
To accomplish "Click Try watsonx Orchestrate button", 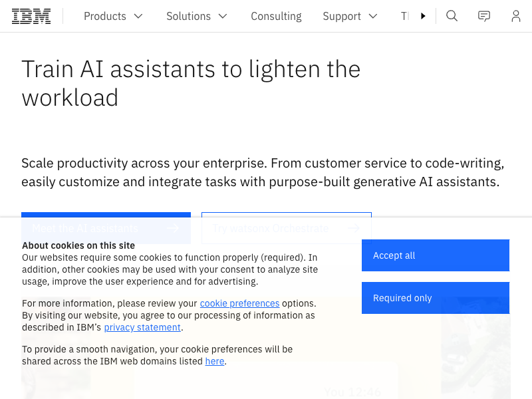I will 287,228.
